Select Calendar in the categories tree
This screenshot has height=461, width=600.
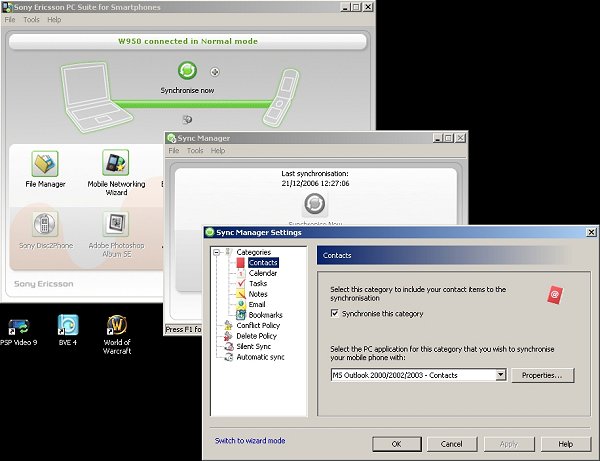tap(263, 273)
